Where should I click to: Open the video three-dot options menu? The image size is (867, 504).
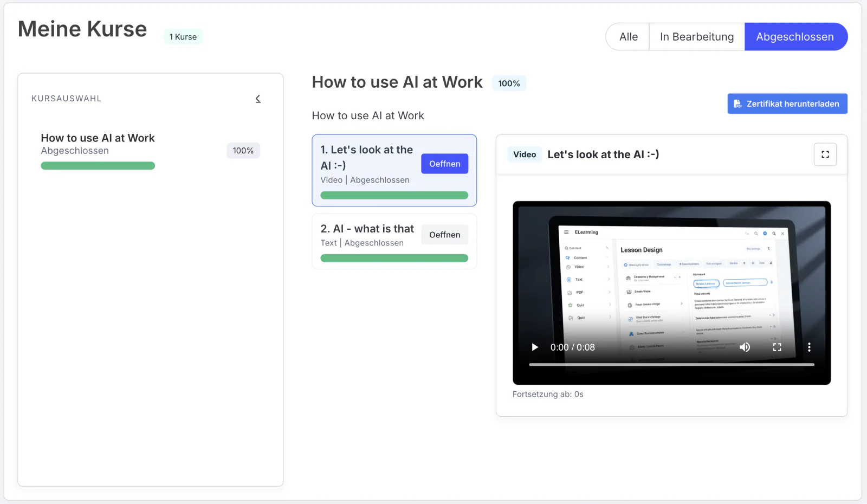pyautogui.click(x=809, y=347)
